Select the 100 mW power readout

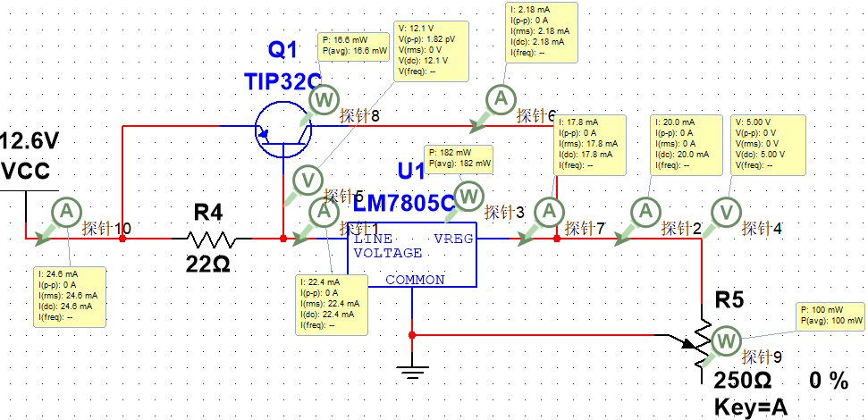click(x=831, y=316)
